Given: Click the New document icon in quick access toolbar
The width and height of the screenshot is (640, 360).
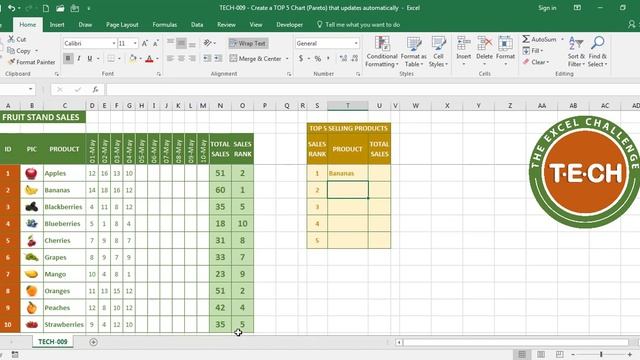Looking at the screenshot, I should (x=46, y=8).
